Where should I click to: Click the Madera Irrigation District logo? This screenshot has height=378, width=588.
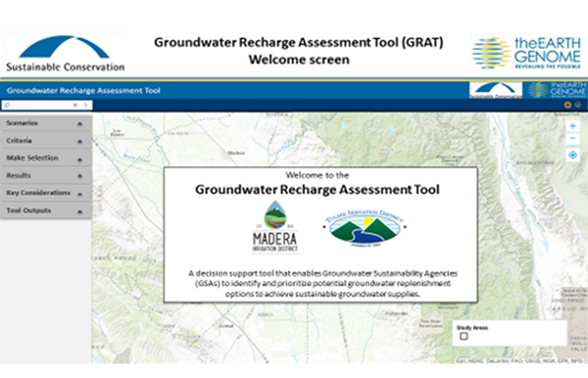(275, 226)
